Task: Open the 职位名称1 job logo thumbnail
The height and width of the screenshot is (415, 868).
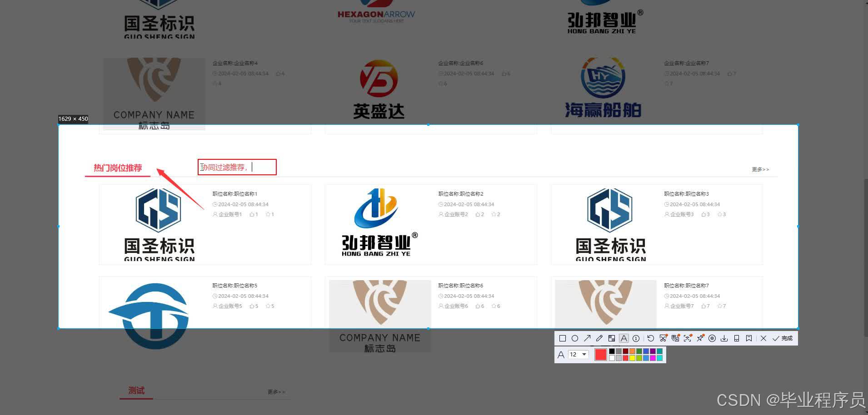Action: pos(159,225)
